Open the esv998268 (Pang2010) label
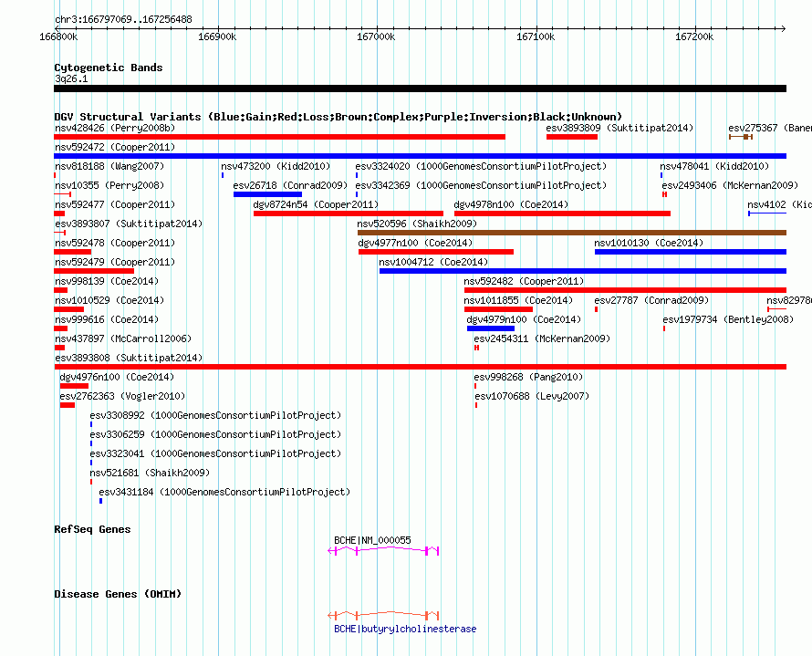Screen dimensions: 812x656 coord(528,377)
